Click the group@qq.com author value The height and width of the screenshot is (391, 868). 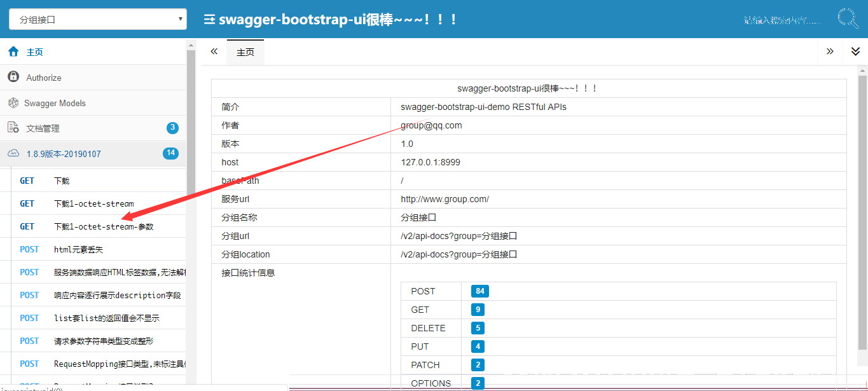tap(431, 125)
